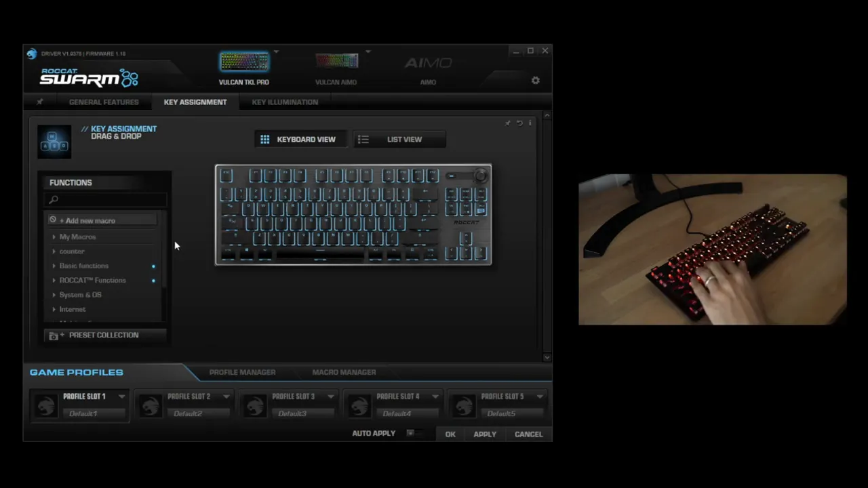Open the Macro Manager tab

[x=344, y=372]
